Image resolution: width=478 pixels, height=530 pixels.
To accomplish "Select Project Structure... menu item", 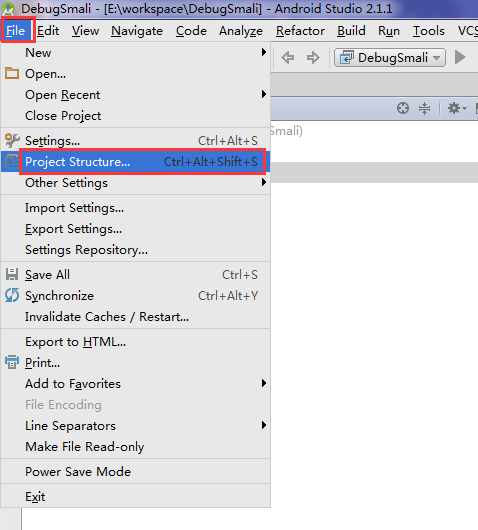I will point(135,162).
